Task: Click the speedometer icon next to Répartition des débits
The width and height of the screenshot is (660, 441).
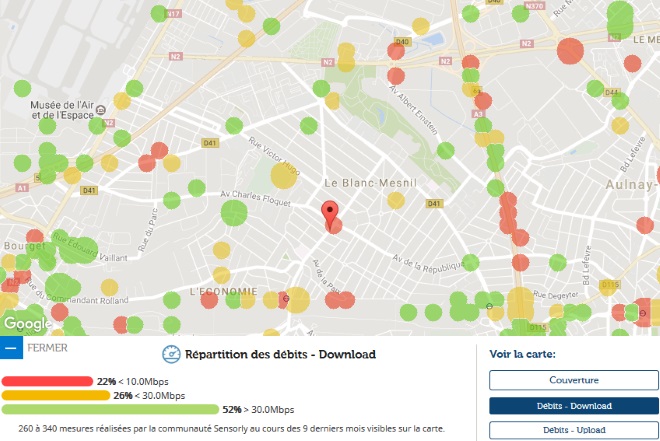Action: [170, 354]
